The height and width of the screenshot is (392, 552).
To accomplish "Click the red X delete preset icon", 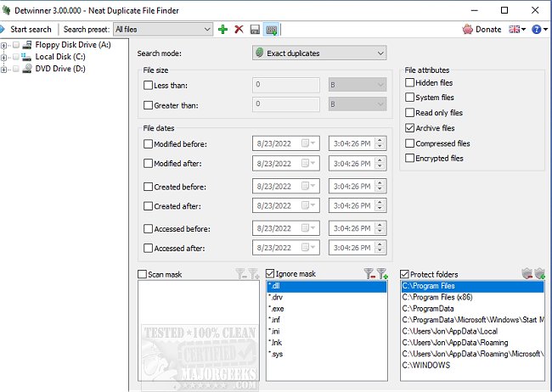I will pyautogui.click(x=239, y=29).
